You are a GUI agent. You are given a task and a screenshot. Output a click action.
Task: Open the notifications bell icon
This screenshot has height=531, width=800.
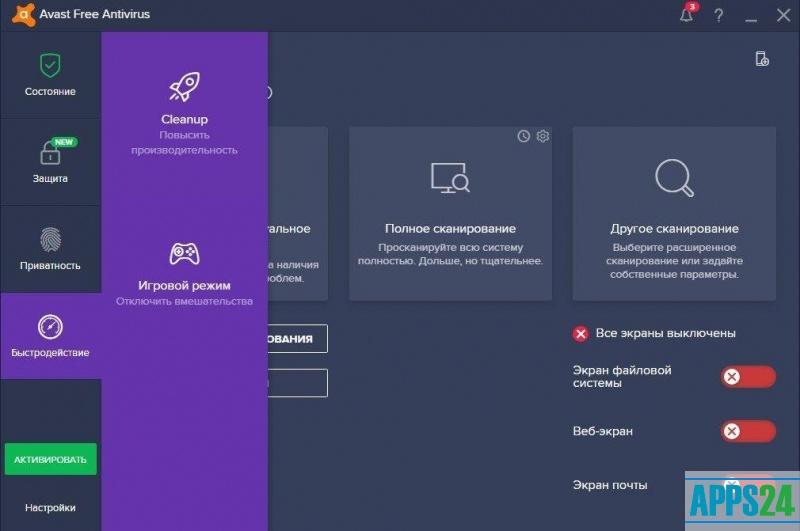[x=687, y=14]
